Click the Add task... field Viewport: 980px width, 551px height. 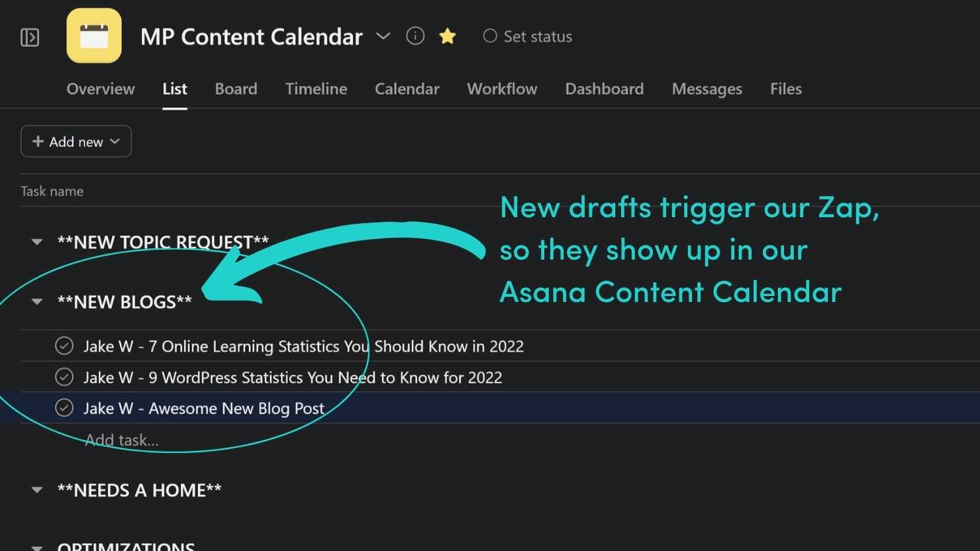click(x=122, y=440)
